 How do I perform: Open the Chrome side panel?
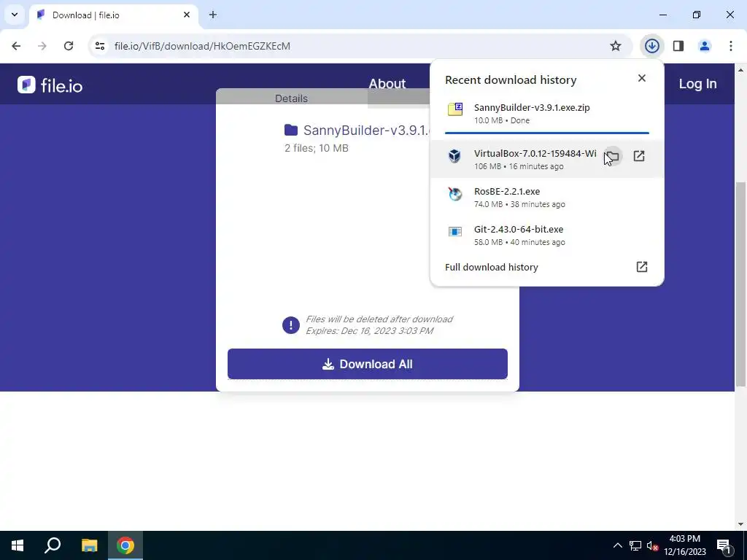pyautogui.click(x=678, y=46)
